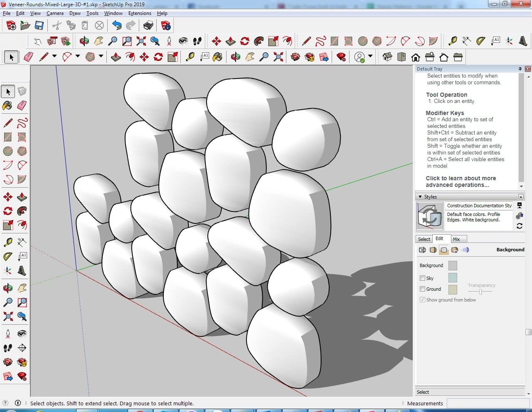Select the Eraser tool in left toolbar

22,105
